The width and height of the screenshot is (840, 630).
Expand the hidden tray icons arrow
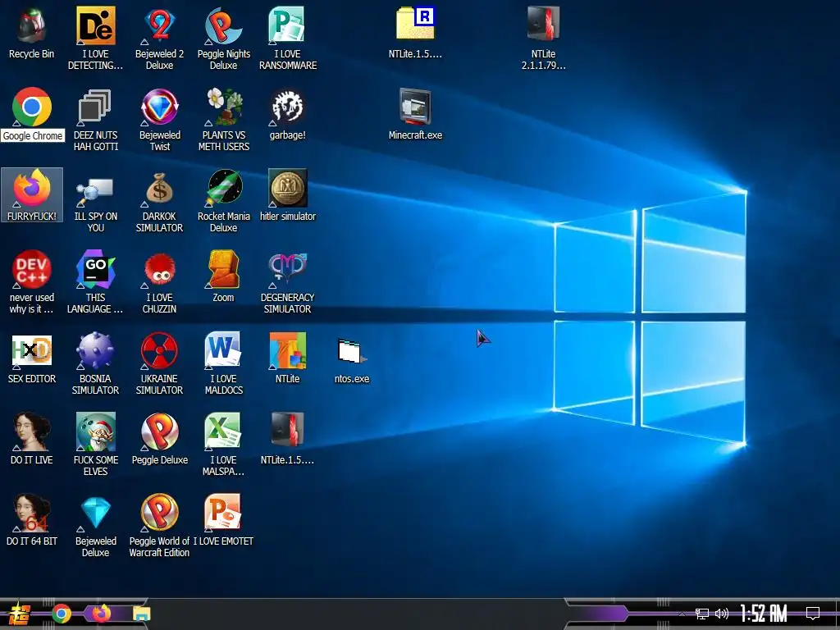coord(682,614)
